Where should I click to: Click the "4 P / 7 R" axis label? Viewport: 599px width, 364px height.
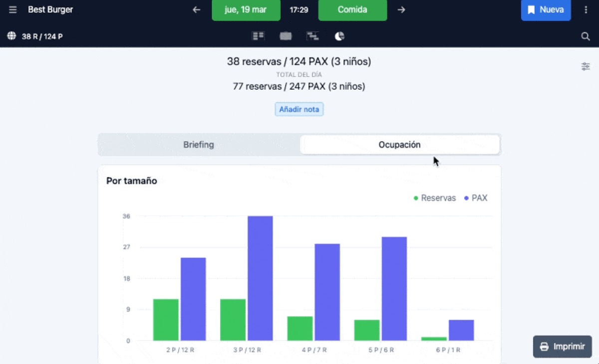[x=314, y=350]
